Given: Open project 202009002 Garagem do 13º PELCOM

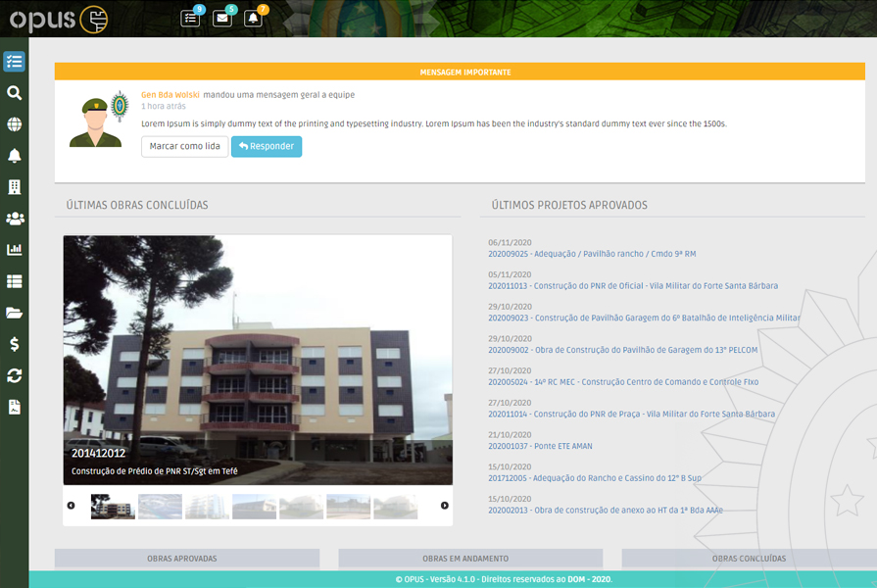Looking at the screenshot, I should [x=622, y=350].
